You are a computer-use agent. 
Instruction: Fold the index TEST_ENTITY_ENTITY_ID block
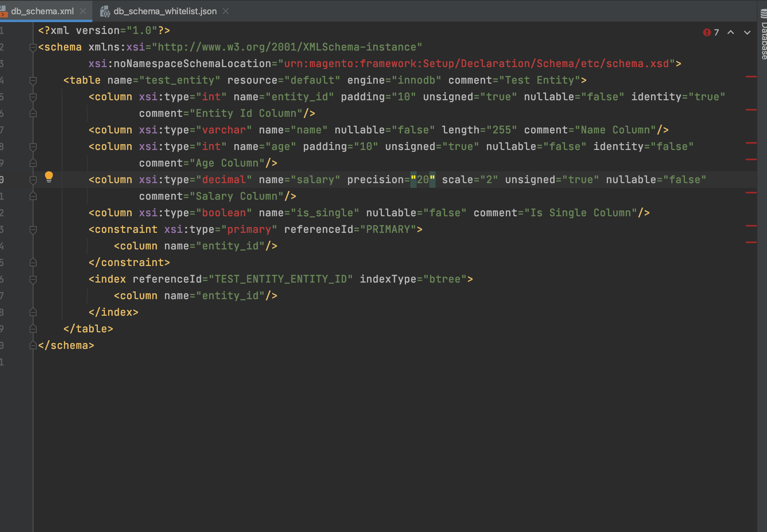pyautogui.click(x=33, y=279)
